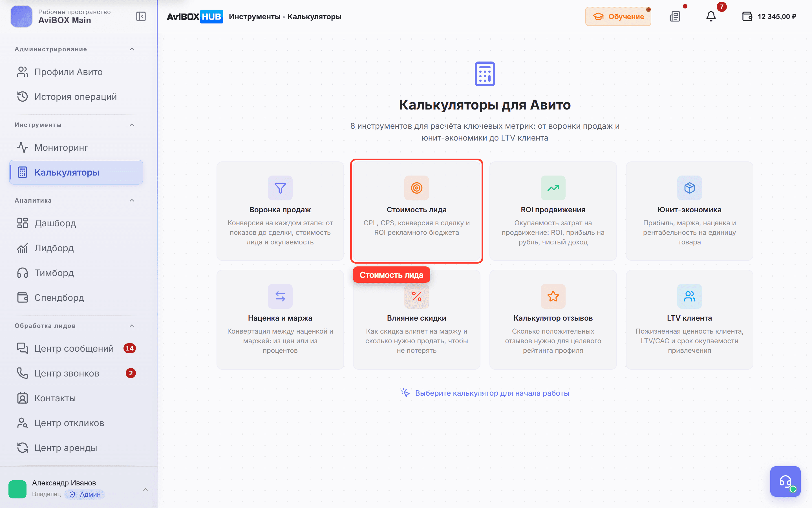Open notifications bell with 7 badge
Screen dimensions: 812x508
[711, 16]
